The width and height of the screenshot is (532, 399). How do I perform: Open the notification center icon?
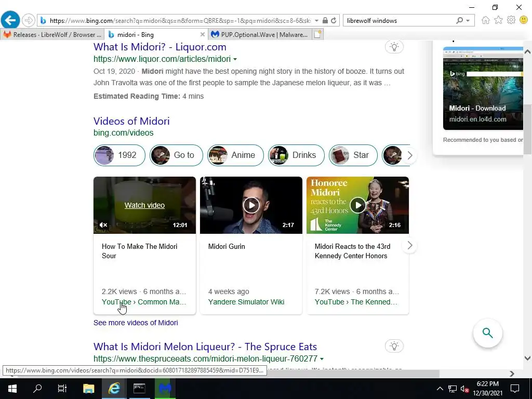click(515, 389)
